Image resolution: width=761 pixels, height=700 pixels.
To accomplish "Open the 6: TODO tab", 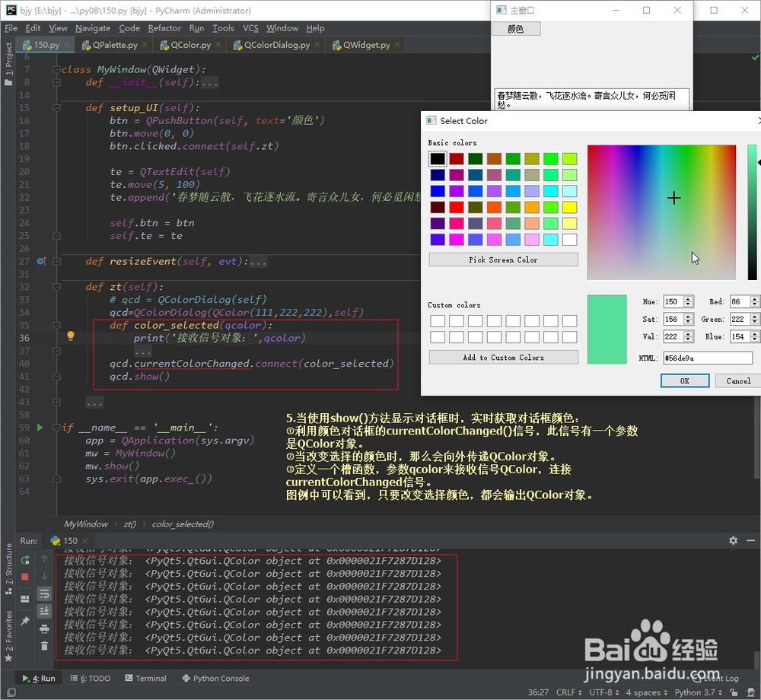I will [91, 678].
